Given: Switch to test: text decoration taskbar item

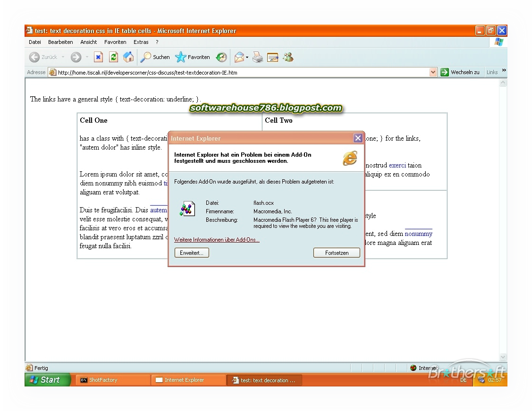Looking at the screenshot, I should pyautogui.click(x=264, y=380).
